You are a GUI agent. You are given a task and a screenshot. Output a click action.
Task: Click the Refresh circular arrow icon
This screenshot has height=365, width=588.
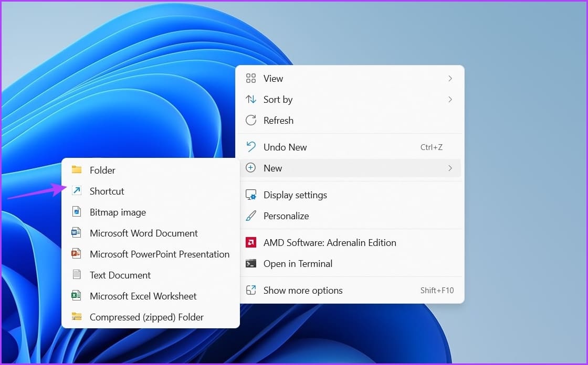[251, 120]
